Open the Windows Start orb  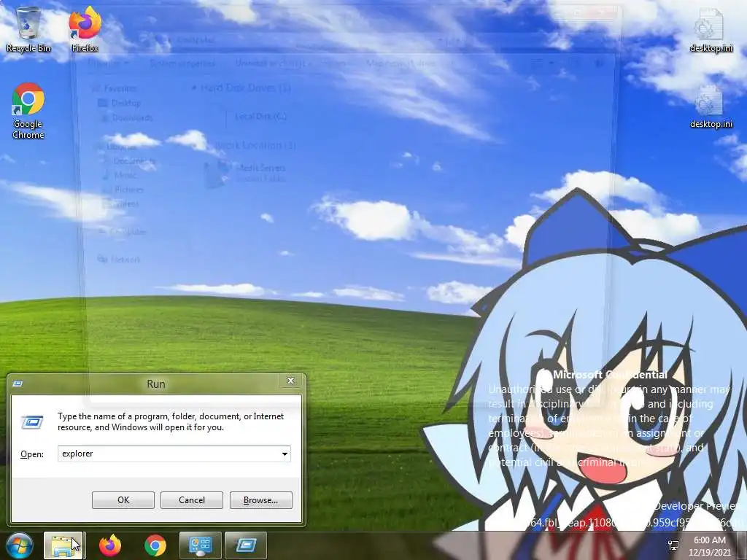[x=19, y=545]
